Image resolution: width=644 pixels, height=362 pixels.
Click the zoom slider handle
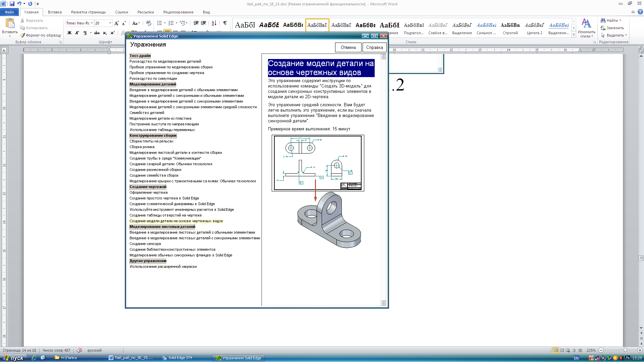625,350
